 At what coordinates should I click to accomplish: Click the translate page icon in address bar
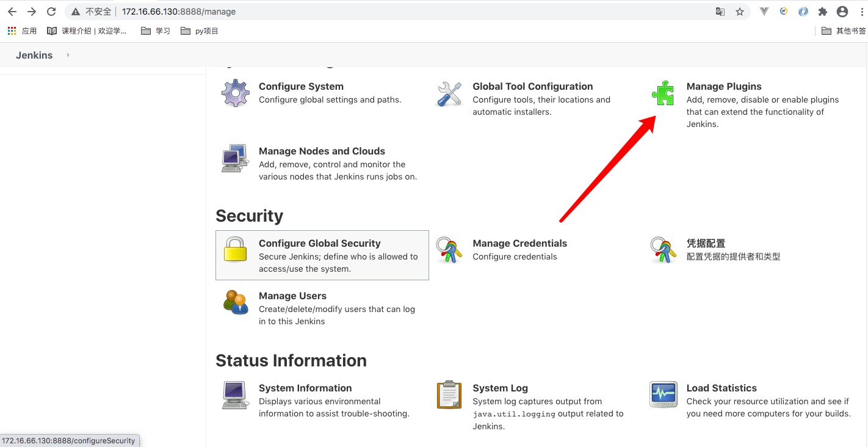[x=720, y=12]
